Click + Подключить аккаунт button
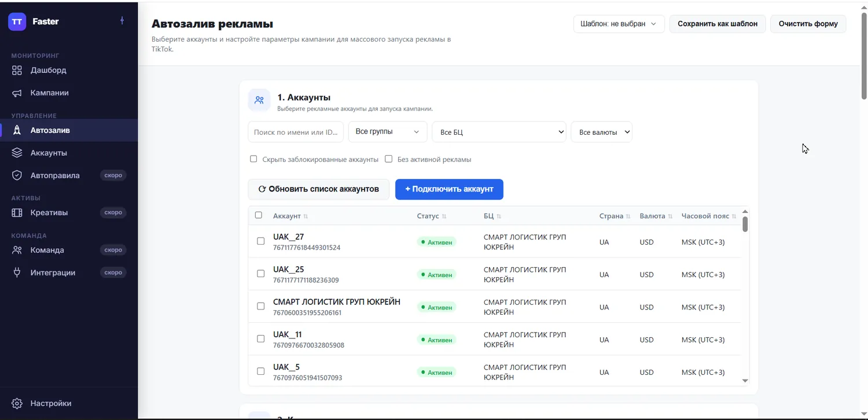The width and height of the screenshot is (868, 420). (x=449, y=189)
